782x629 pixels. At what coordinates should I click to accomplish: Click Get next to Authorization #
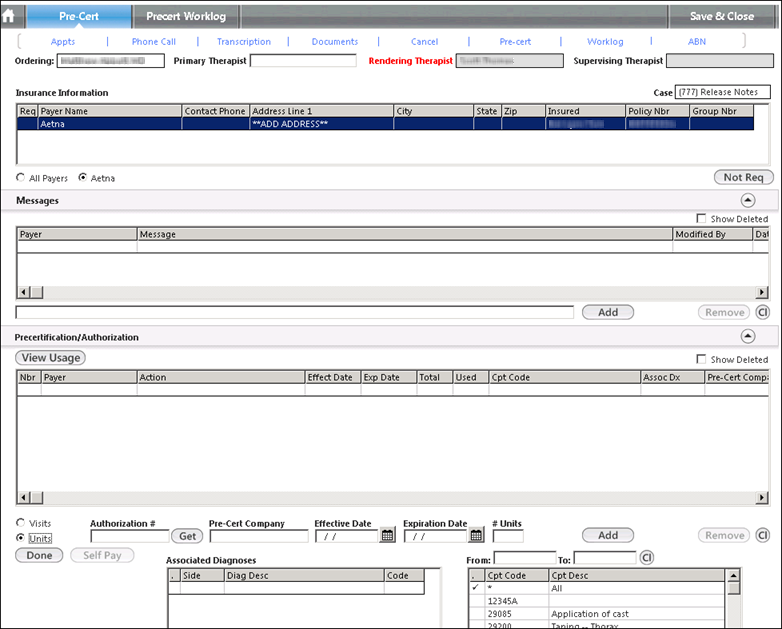[188, 536]
